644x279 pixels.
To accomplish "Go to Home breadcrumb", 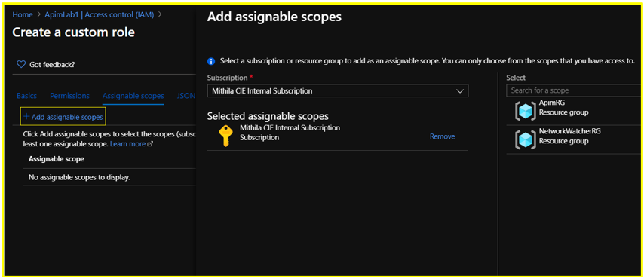I will click(22, 14).
